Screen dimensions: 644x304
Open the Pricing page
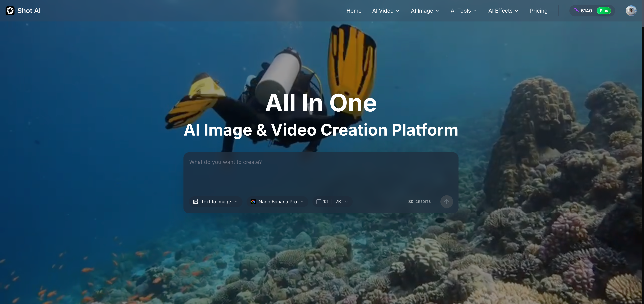click(539, 11)
